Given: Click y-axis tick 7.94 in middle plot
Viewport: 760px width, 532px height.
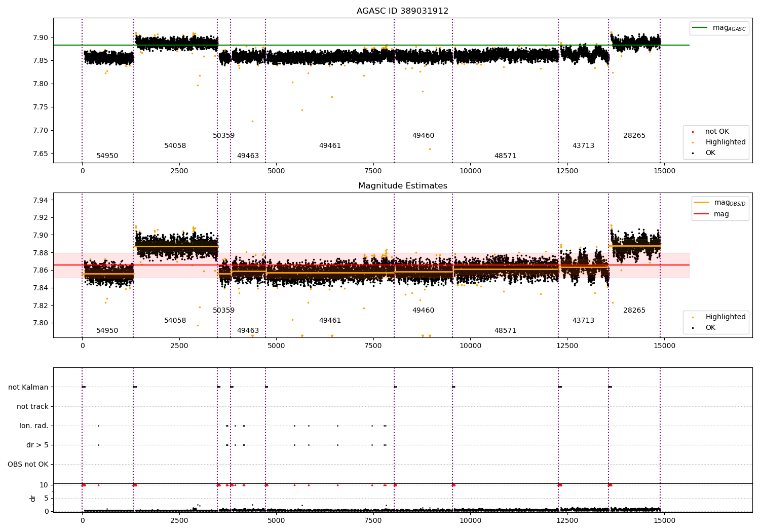Looking at the screenshot, I should click(x=41, y=200).
